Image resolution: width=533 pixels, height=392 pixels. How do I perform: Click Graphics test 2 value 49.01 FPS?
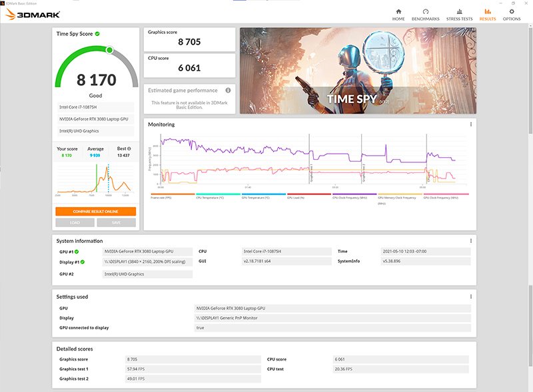[x=193, y=379]
